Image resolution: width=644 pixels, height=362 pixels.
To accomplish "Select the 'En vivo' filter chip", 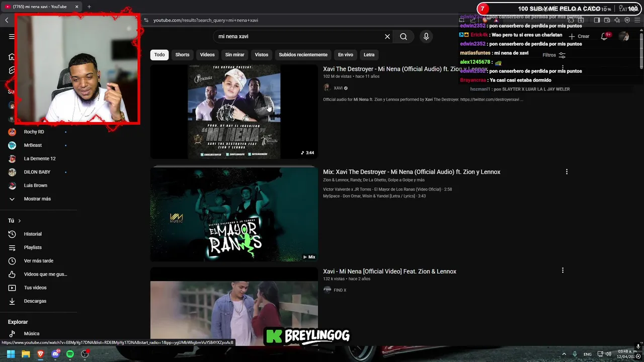I will (345, 55).
